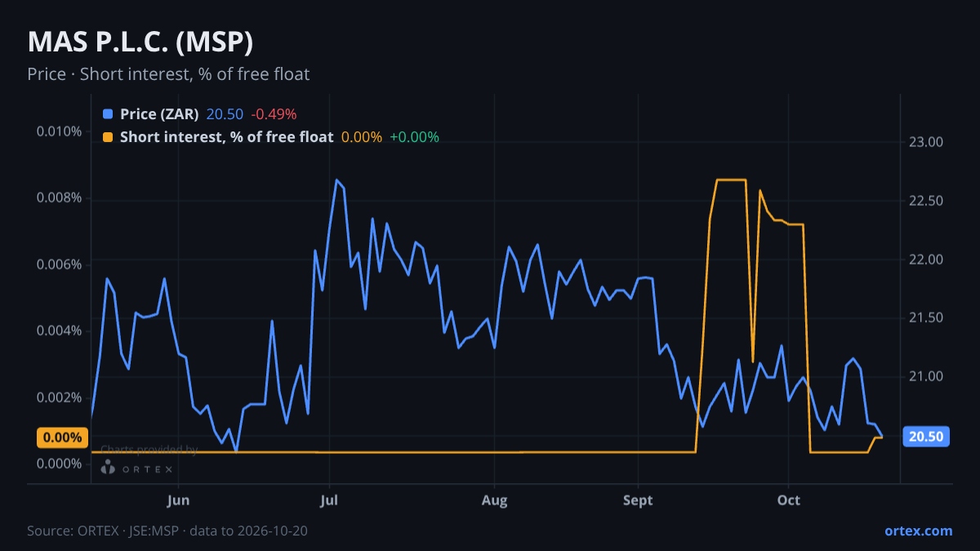The width and height of the screenshot is (980, 551).
Task: Click the 0.000% left axis label
Action: pyautogui.click(x=59, y=464)
